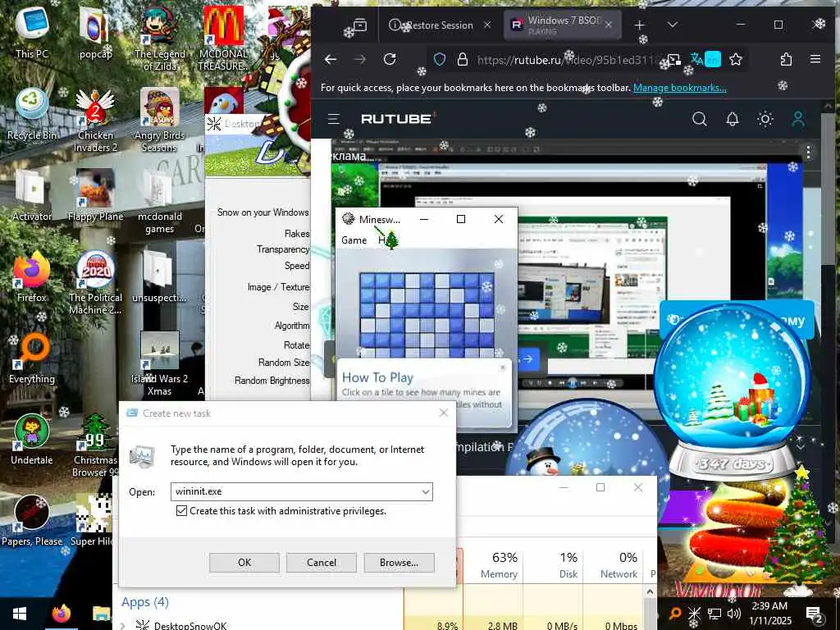This screenshot has height=630, width=840.
Task: Click the Rutube search magnifier
Action: 699,118
